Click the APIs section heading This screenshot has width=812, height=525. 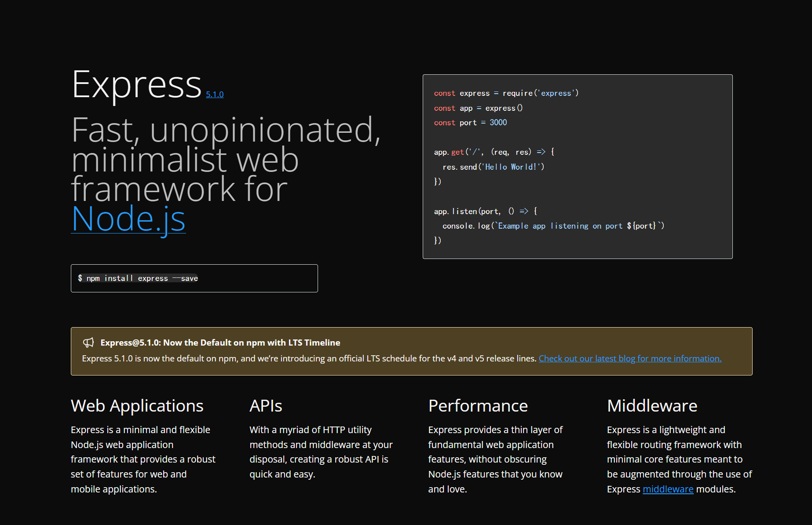(266, 405)
